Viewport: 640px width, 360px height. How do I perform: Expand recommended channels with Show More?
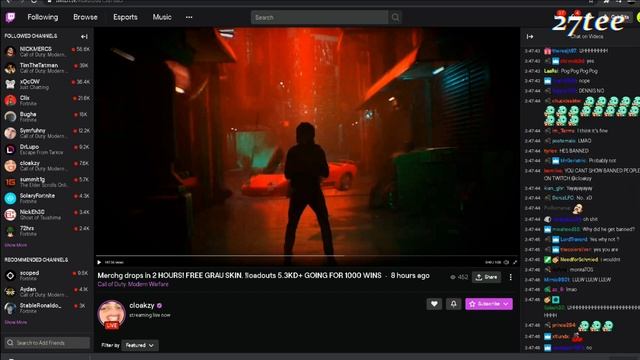[x=16, y=322]
